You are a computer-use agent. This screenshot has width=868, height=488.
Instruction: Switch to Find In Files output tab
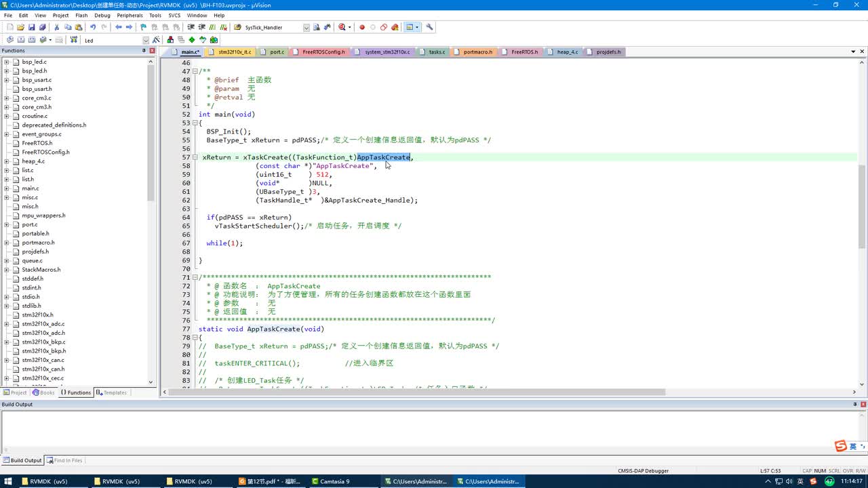64,460
